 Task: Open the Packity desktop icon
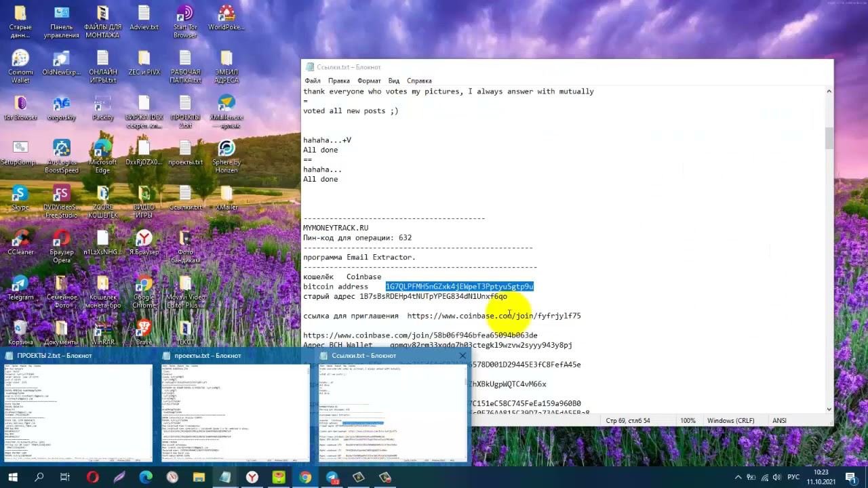[103, 108]
